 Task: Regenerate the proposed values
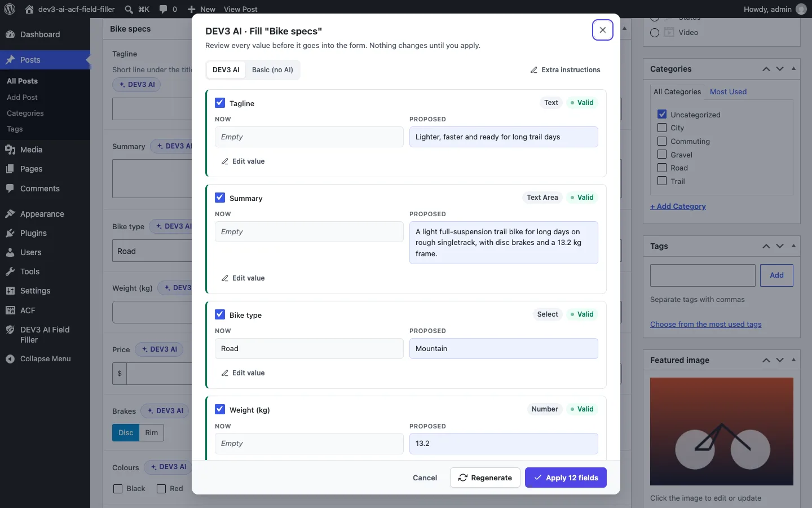pos(485,478)
